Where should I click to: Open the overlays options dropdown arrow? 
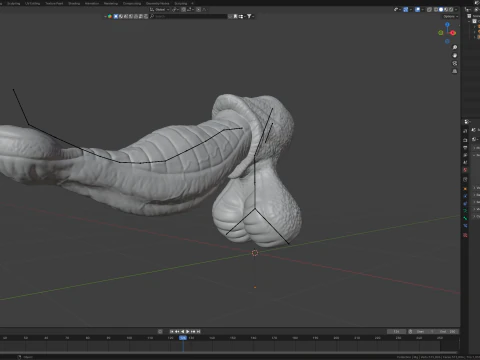[423, 9]
